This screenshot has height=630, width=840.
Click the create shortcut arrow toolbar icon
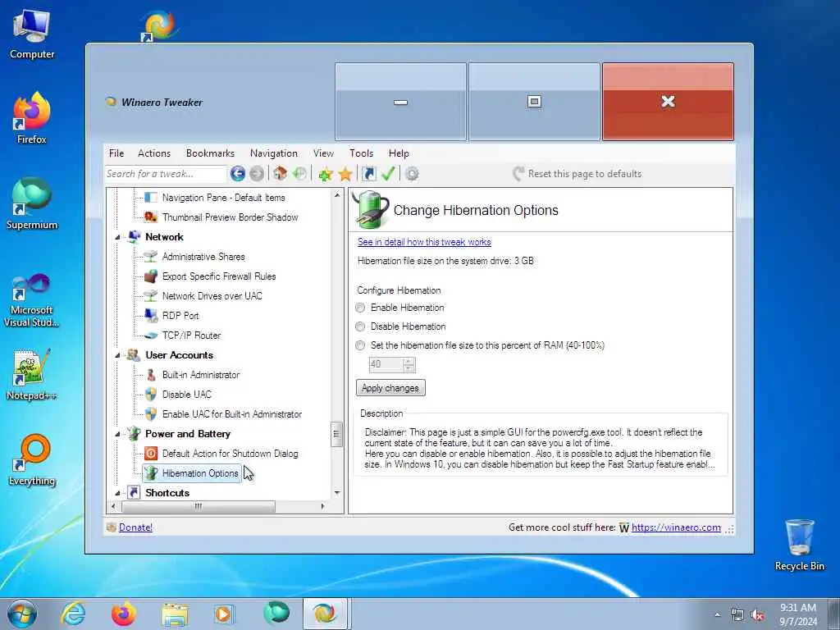click(x=368, y=174)
